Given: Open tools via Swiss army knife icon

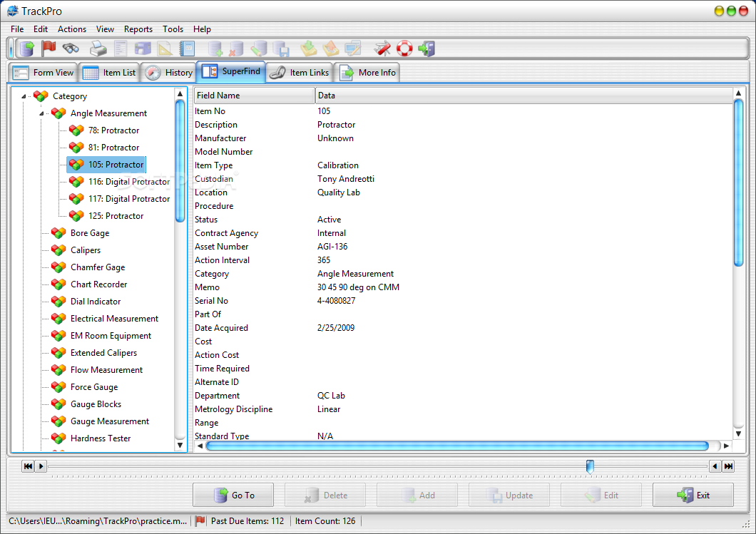Looking at the screenshot, I should click(382, 48).
